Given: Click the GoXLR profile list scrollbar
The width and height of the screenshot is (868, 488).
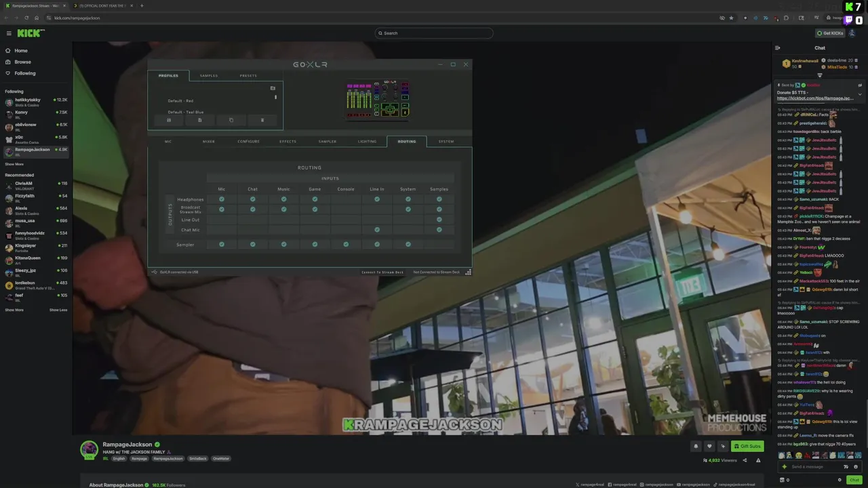Looking at the screenshot, I should [275, 97].
